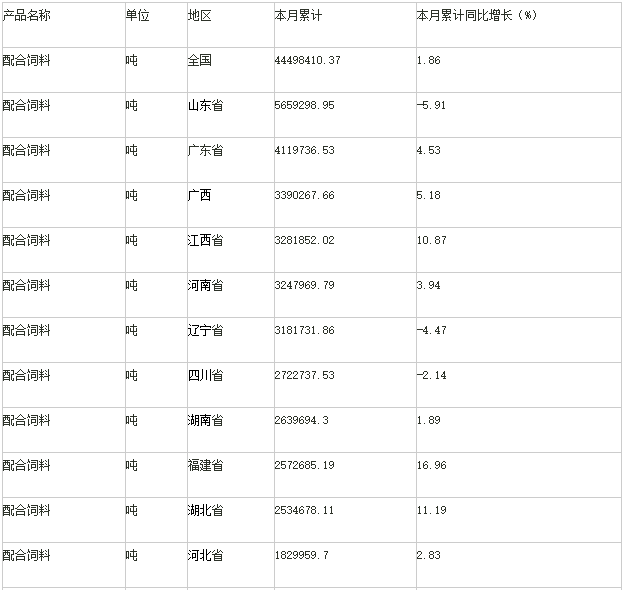Select the 河南省 region cell
The height and width of the screenshot is (590, 627).
(x=205, y=285)
